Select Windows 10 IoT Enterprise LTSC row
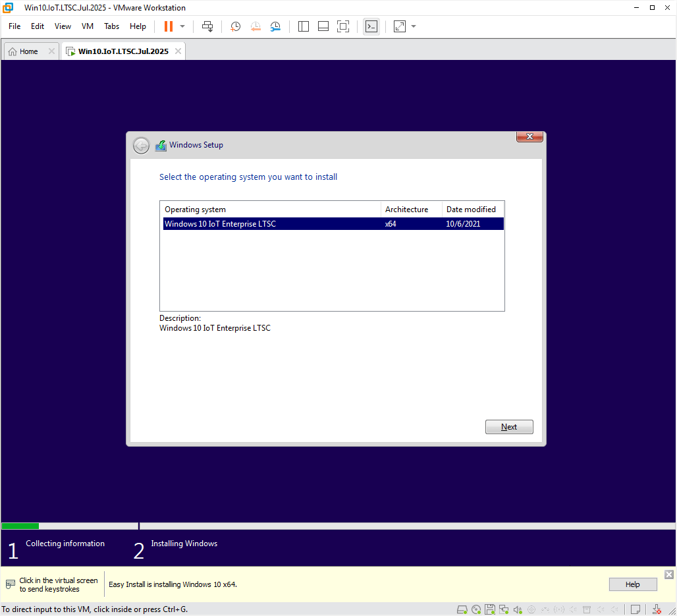 pyautogui.click(x=333, y=224)
